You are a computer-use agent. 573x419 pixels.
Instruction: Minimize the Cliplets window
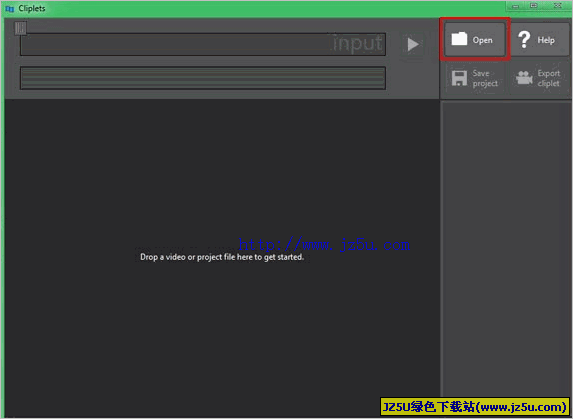(516, 6)
